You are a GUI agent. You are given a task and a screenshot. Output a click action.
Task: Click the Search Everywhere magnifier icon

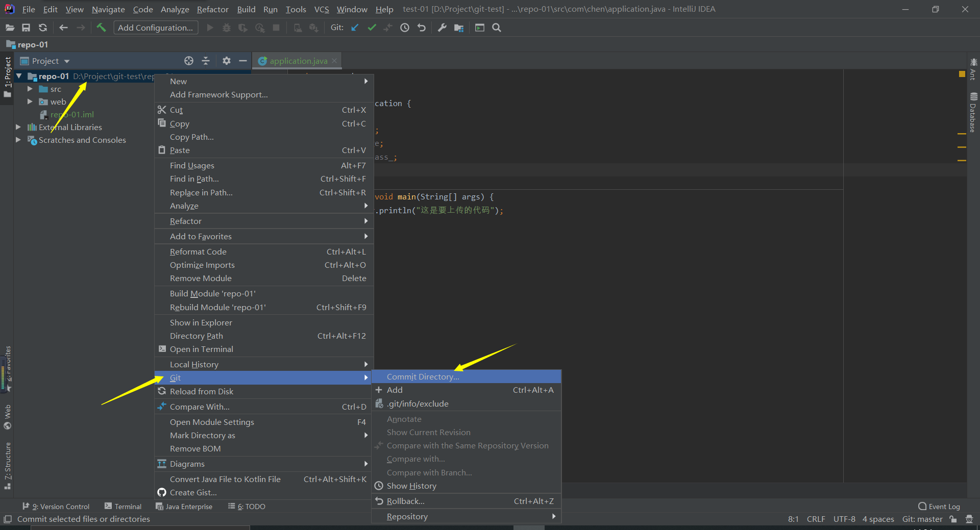[497, 28]
